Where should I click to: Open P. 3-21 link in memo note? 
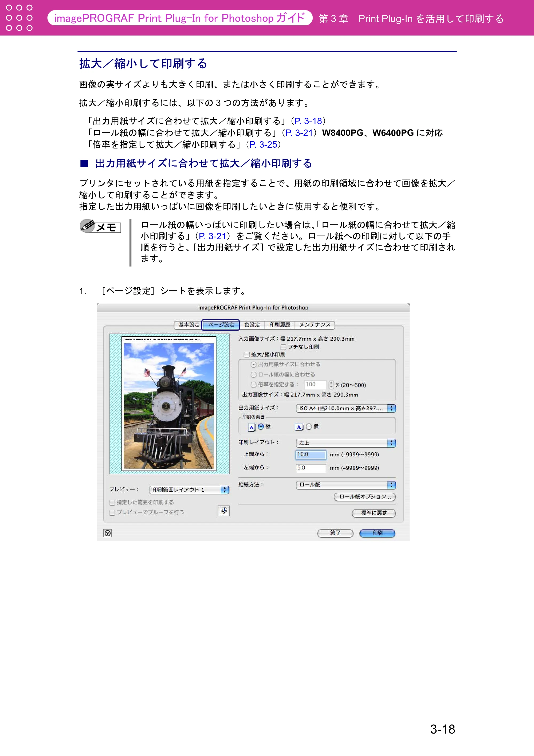pos(212,236)
